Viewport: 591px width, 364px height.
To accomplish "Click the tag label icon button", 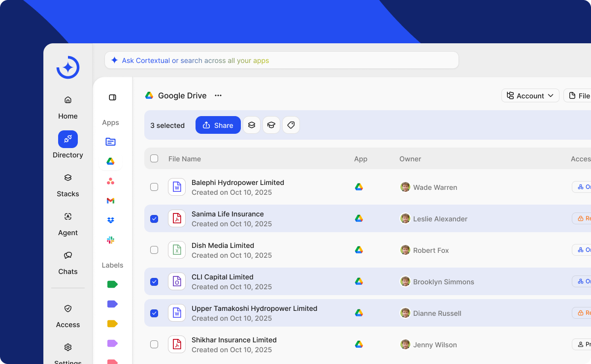I will 291,125.
